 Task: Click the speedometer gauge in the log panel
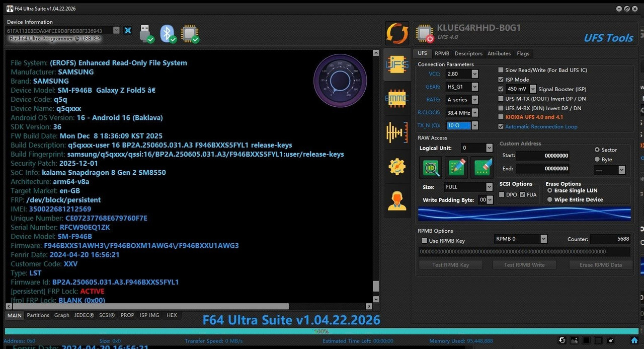pos(340,81)
